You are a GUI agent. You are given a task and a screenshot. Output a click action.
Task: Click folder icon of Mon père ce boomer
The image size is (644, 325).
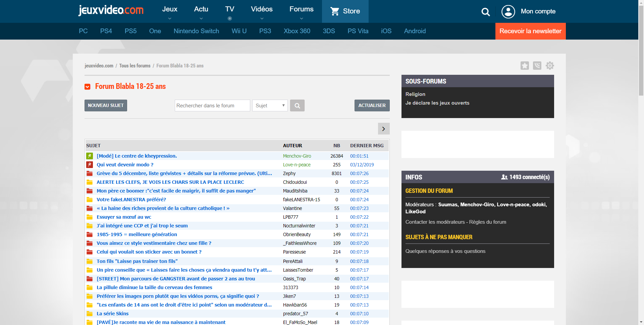(x=90, y=191)
